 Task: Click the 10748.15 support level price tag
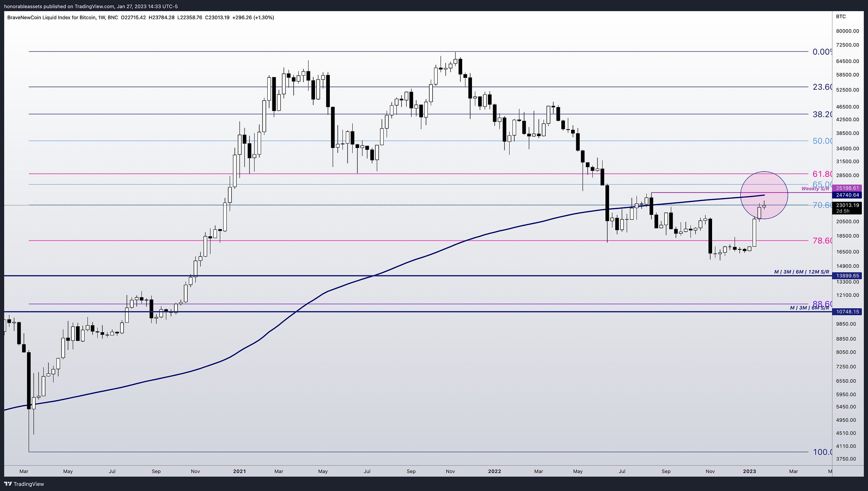pos(847,312)
